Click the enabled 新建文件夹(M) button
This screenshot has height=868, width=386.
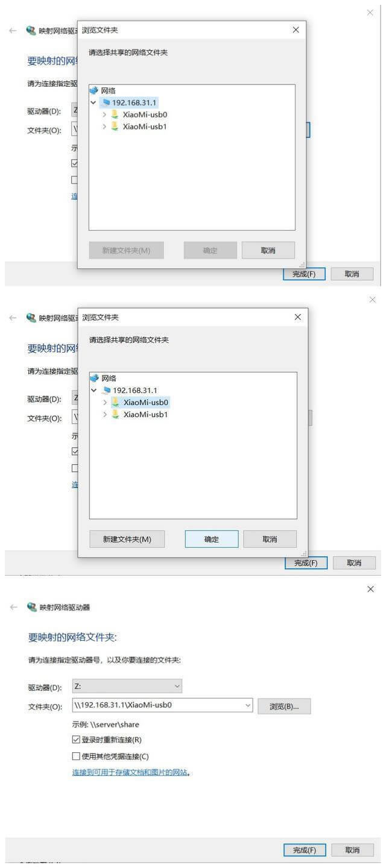tap(127, 539)
